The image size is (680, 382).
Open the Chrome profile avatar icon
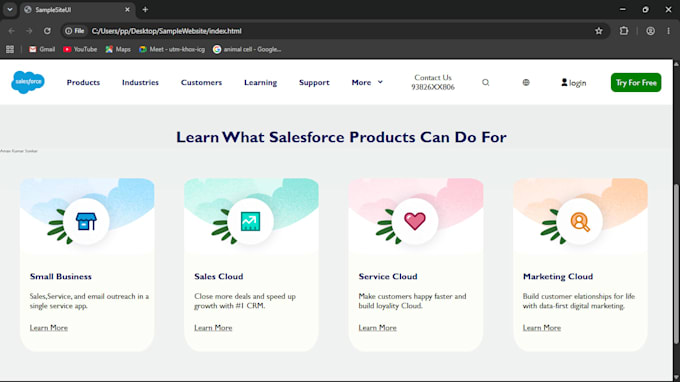pos(650,31)
